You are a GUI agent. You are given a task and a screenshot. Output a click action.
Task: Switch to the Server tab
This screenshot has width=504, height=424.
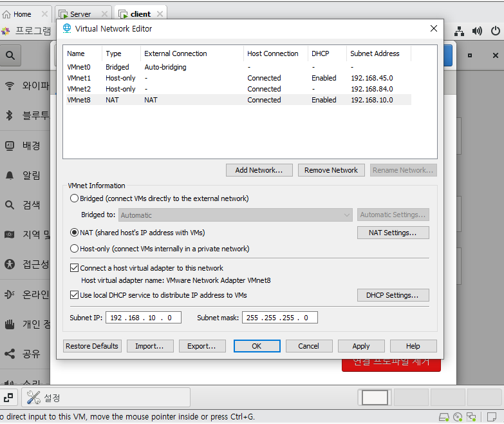click(80, 14)
